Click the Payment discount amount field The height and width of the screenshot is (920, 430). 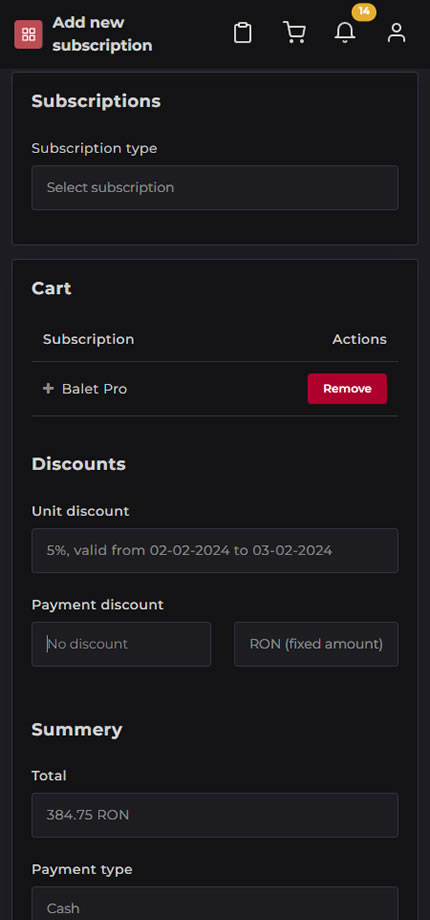(121, 644)
